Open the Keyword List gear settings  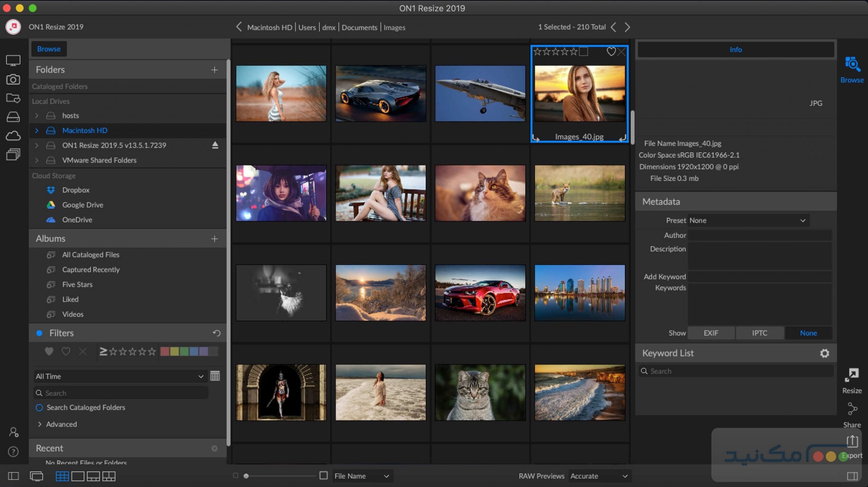[x=824, y=353]
